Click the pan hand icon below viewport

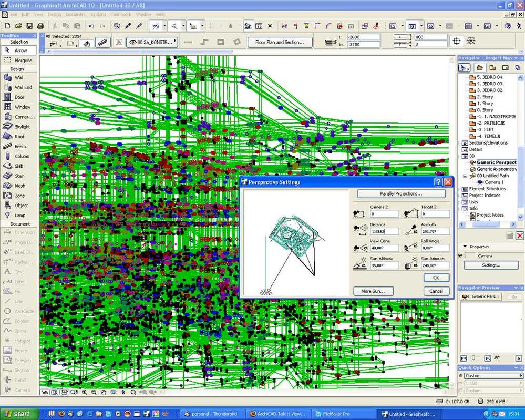pos(104,392)
